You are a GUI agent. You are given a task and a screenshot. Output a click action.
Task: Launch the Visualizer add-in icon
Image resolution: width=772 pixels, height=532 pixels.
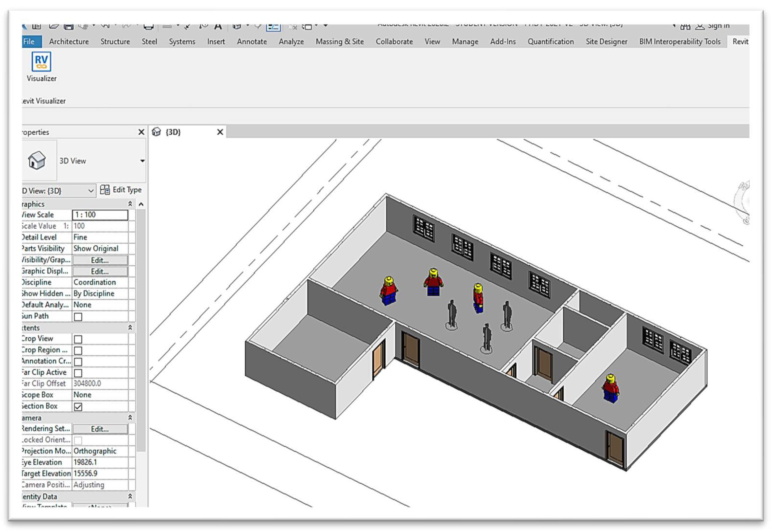coord(41,62)
